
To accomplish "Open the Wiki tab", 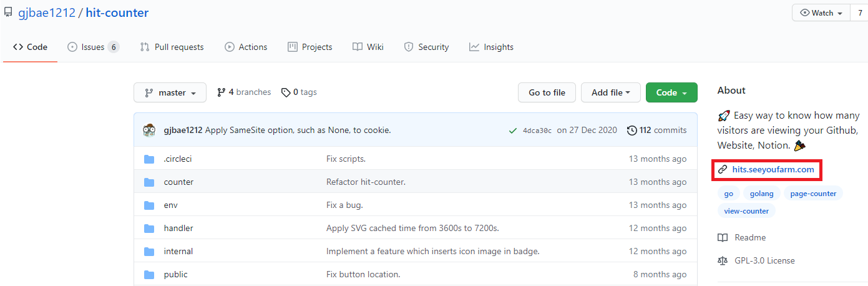I will pos(368,47).
